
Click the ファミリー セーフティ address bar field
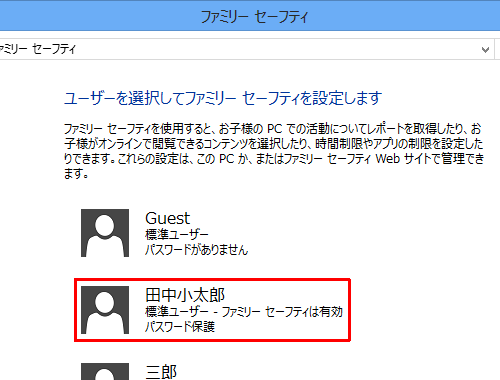pos(247,50)
